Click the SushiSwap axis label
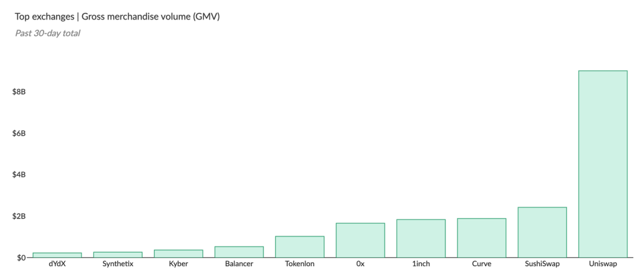 pyautogui.click(x=542, y=264)
